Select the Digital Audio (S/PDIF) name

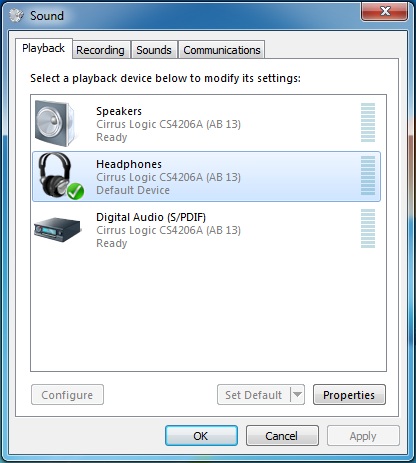(x=151, y=217)
